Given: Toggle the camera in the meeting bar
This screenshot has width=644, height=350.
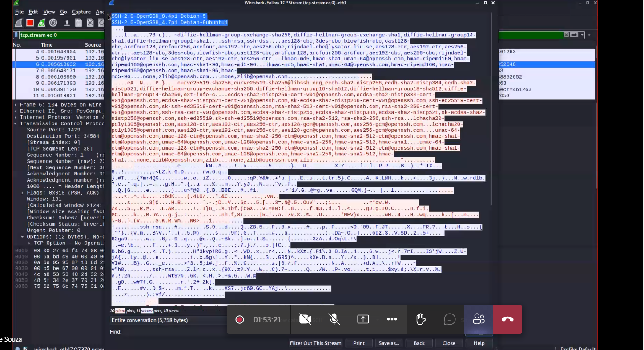Looking at the screenshot, I should tap(306, 319).
